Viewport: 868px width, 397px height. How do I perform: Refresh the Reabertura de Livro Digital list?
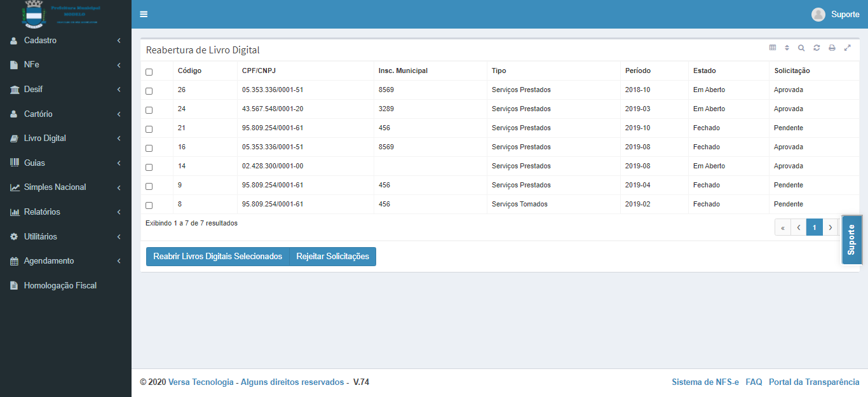pos(817,48)
